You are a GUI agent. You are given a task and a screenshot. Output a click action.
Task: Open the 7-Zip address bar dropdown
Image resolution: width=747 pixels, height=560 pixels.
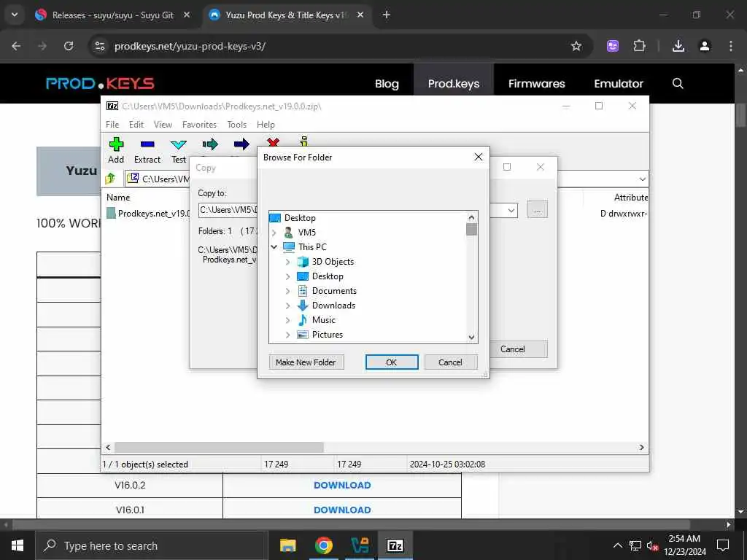click(642, 179)
